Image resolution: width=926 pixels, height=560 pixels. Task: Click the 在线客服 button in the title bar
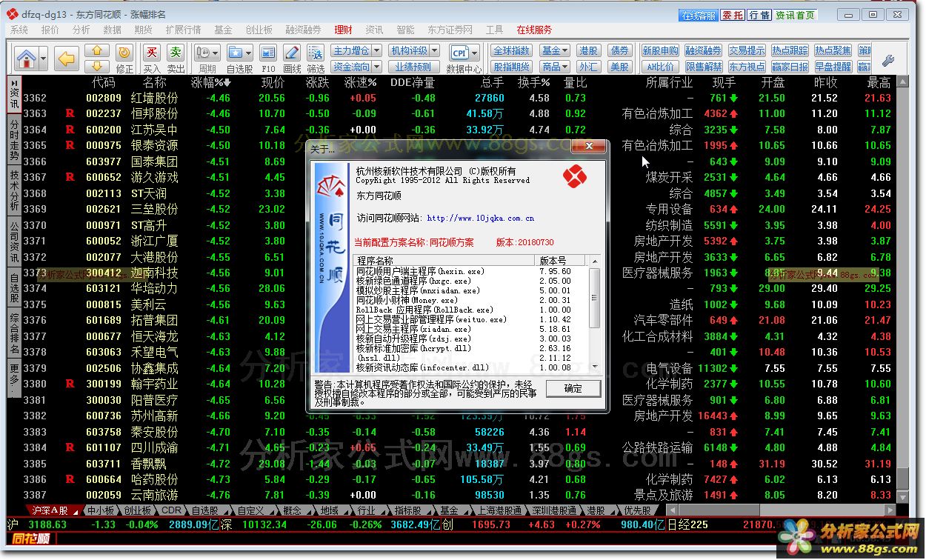tap(699, 15)
